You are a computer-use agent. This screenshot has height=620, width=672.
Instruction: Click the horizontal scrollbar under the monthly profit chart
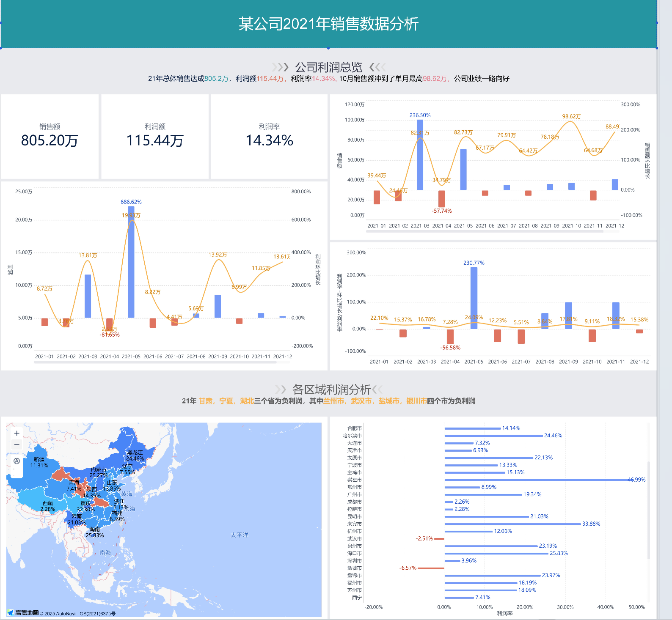tap(155, 362)
